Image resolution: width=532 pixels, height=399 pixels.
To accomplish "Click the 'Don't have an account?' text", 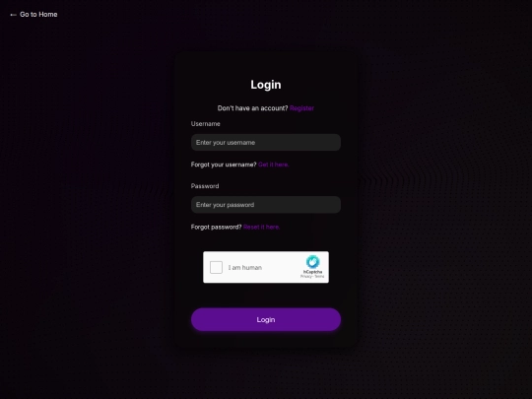I will point(252,108).
